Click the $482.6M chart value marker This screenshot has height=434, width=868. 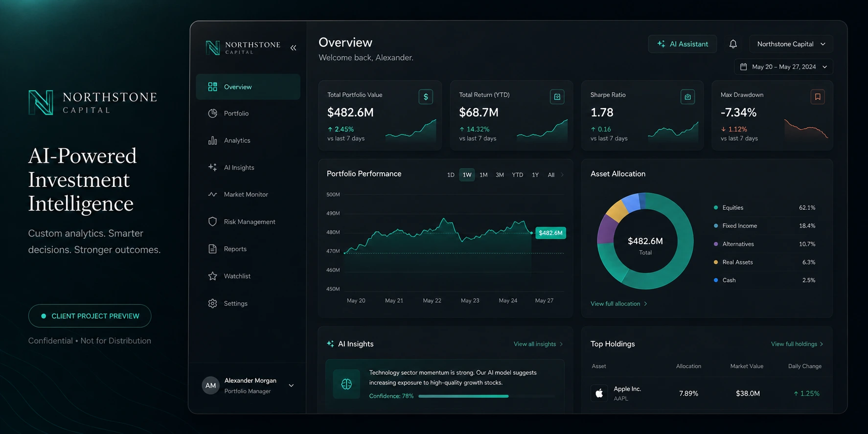(x=550, y=233)
